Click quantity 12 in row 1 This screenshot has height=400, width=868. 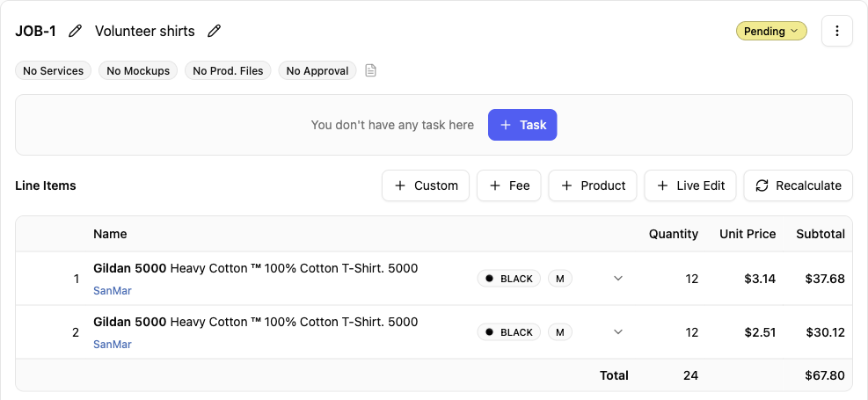(x=691, y=279)
